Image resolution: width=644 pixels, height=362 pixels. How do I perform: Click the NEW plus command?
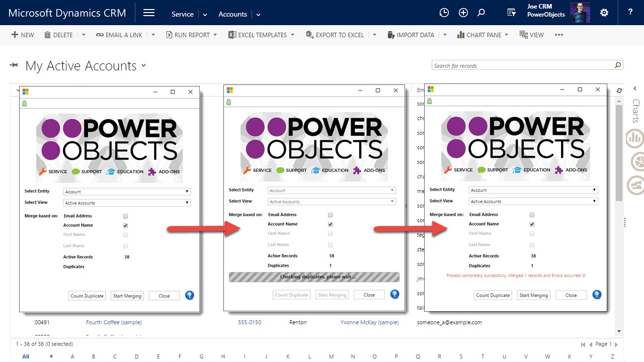pyautogui.click(x=23, y=35)
